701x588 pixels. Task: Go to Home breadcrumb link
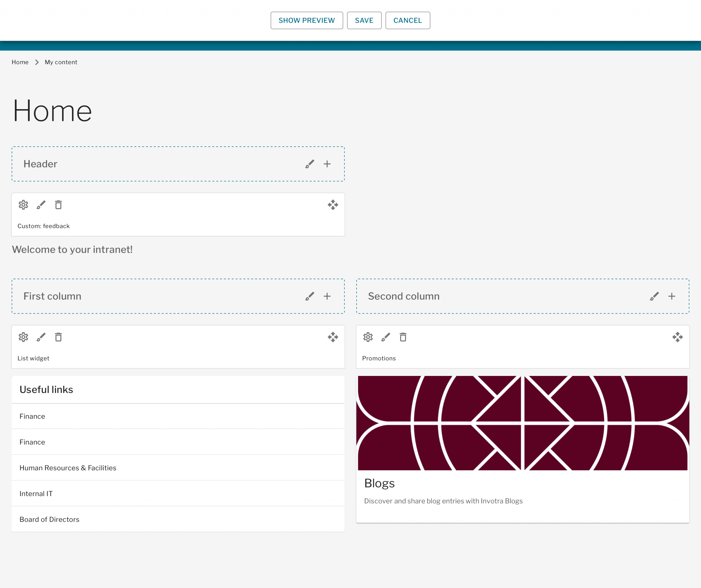click(20, 62)
